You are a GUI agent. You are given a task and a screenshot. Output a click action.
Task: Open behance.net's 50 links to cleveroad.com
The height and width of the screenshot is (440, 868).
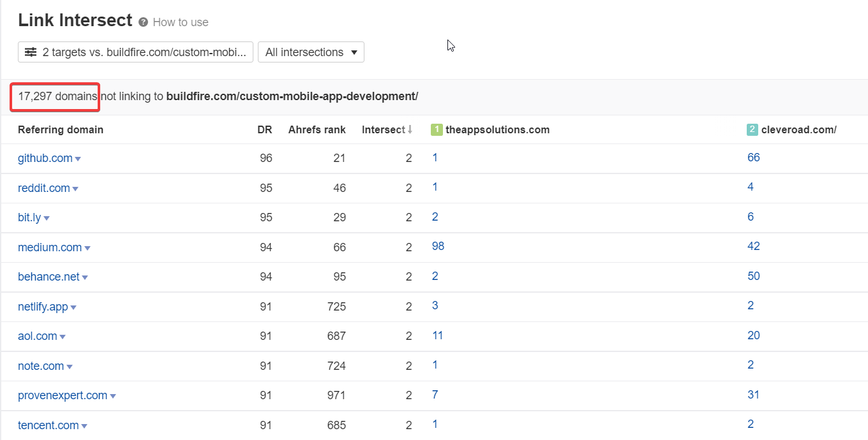click(754, 276)
